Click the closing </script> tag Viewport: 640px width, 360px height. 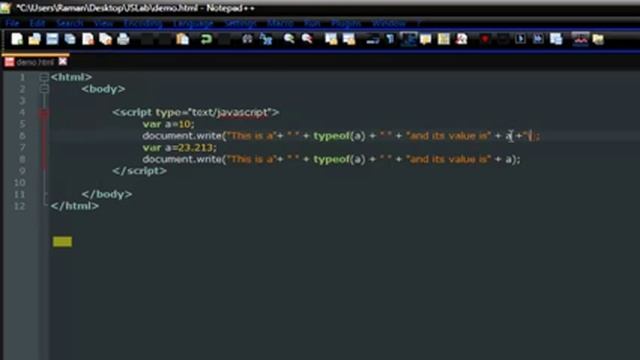point(140,171)
